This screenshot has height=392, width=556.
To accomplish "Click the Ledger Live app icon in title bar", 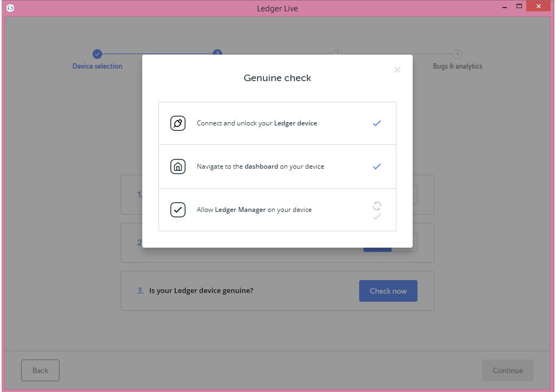I will tap(10, 8).
